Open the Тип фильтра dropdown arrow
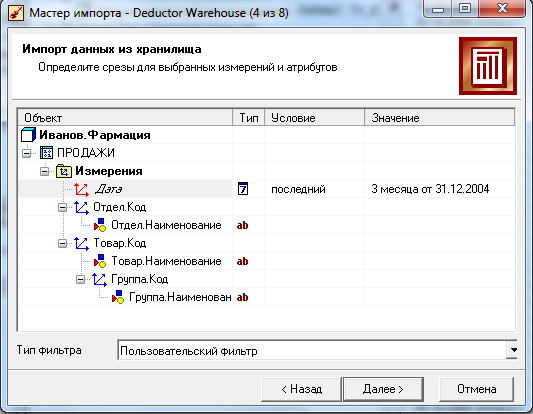This screenshot has height=414, width=533. pyautogui.click(x=512, y=350)
